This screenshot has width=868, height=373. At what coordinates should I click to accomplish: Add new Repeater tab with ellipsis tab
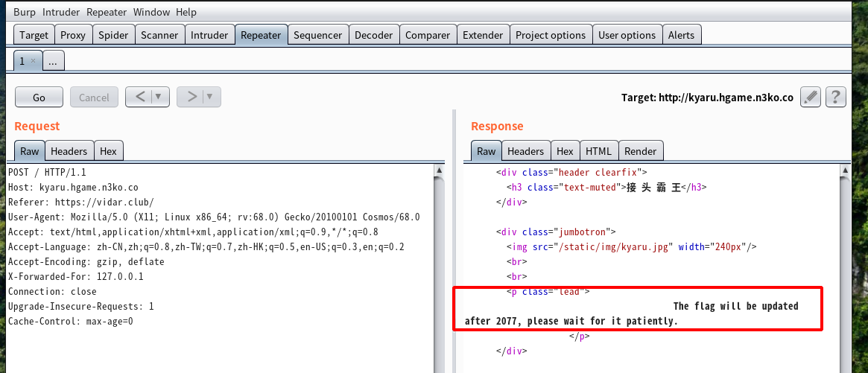click(x=52, y=62)
